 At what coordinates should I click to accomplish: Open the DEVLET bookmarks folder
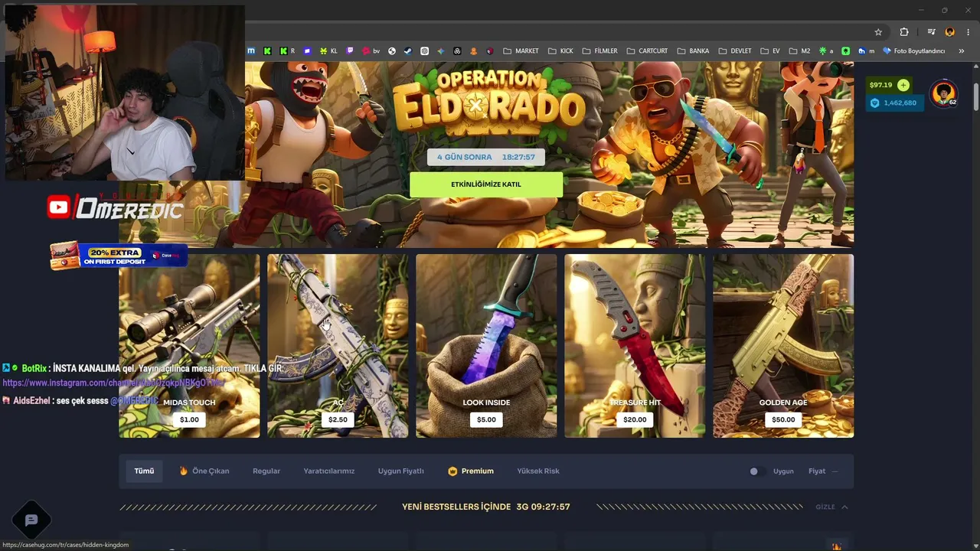[735, 51]
